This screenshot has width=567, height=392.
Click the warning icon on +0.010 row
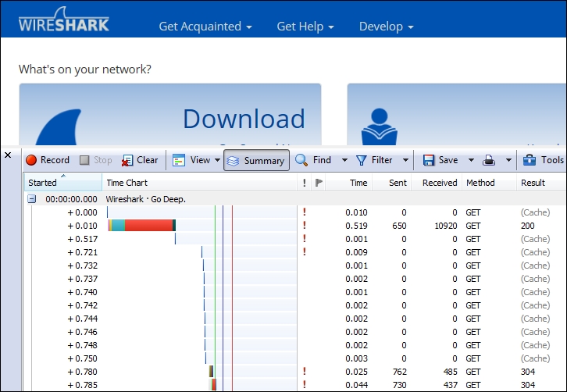click(x=305, y=225)
